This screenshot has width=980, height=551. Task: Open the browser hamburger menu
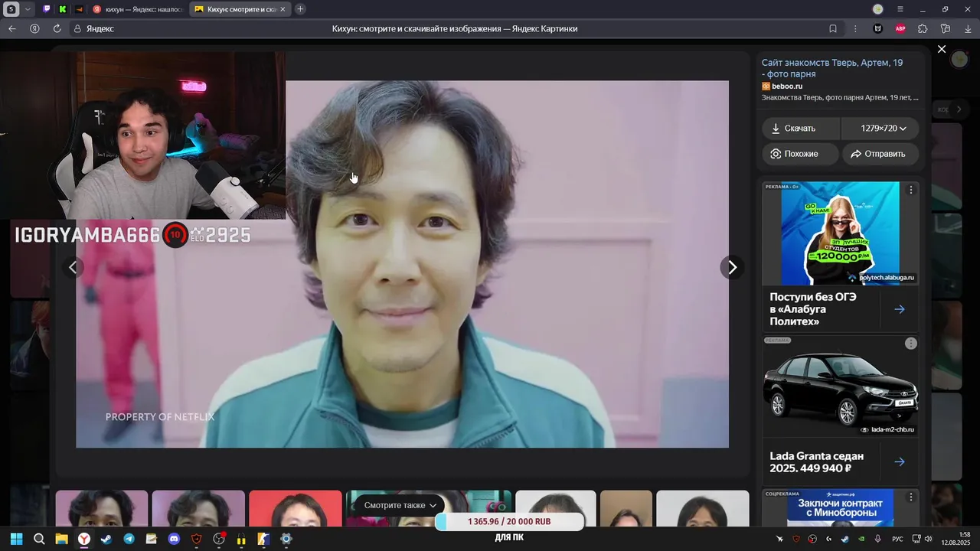click(900, 9)
